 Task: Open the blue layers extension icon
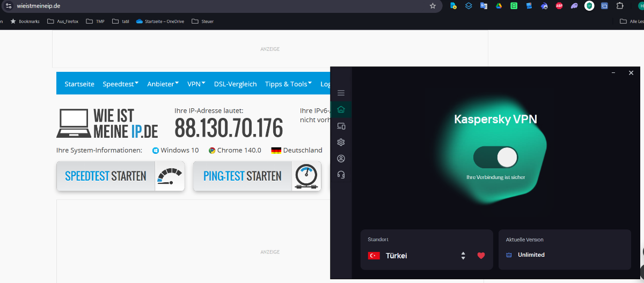(x=469, y=6)
